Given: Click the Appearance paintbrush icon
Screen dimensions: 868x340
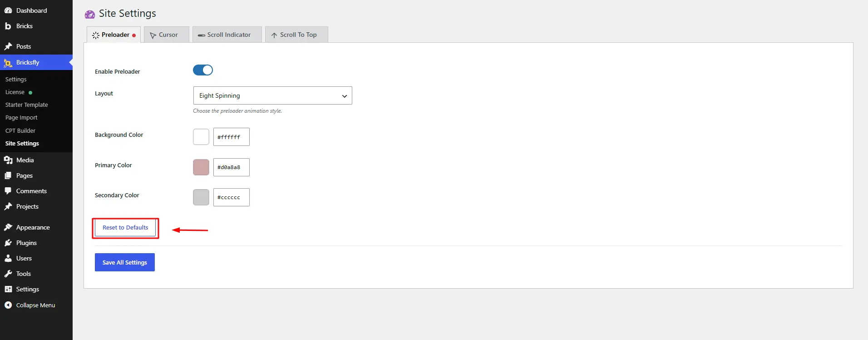Looking at the screenshot, I should pos(8,227).
